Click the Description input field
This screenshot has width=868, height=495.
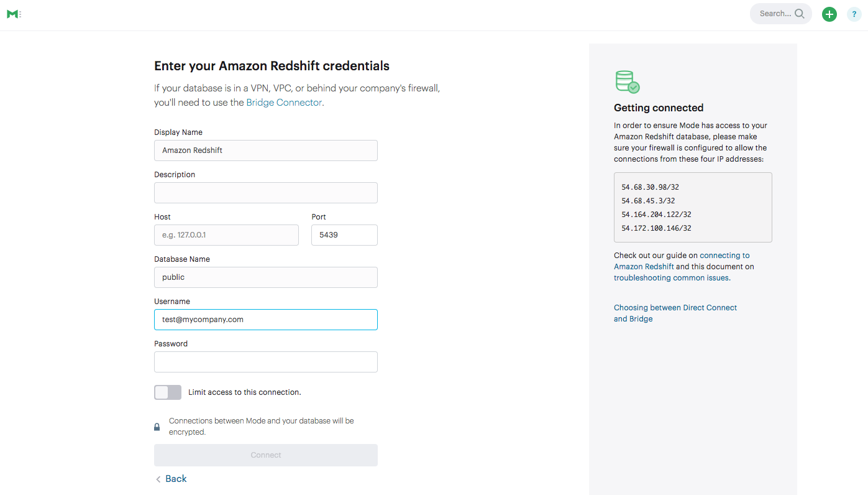[266, 193]
